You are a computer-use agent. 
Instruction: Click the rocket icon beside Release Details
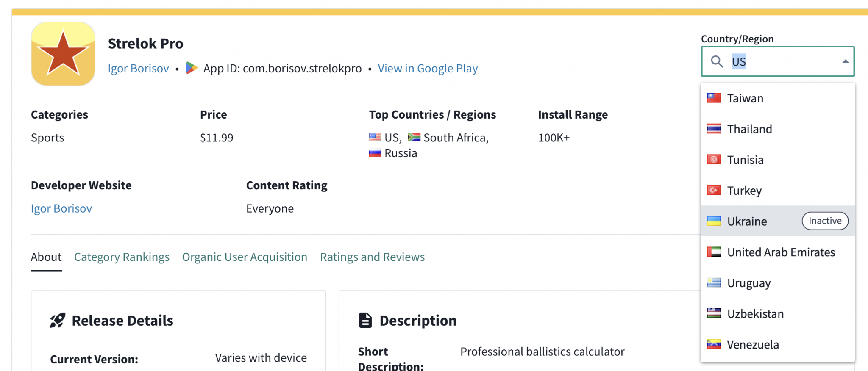tap(58, 321)
